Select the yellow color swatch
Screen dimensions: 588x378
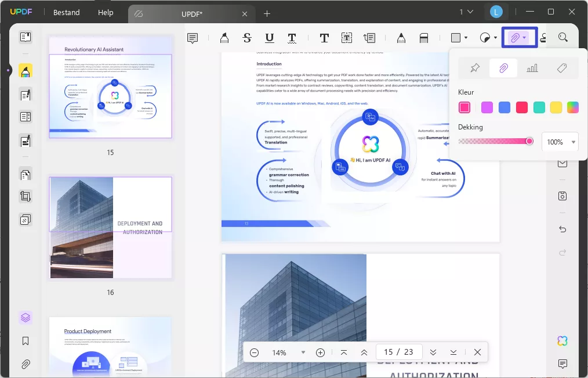point(556,107)
